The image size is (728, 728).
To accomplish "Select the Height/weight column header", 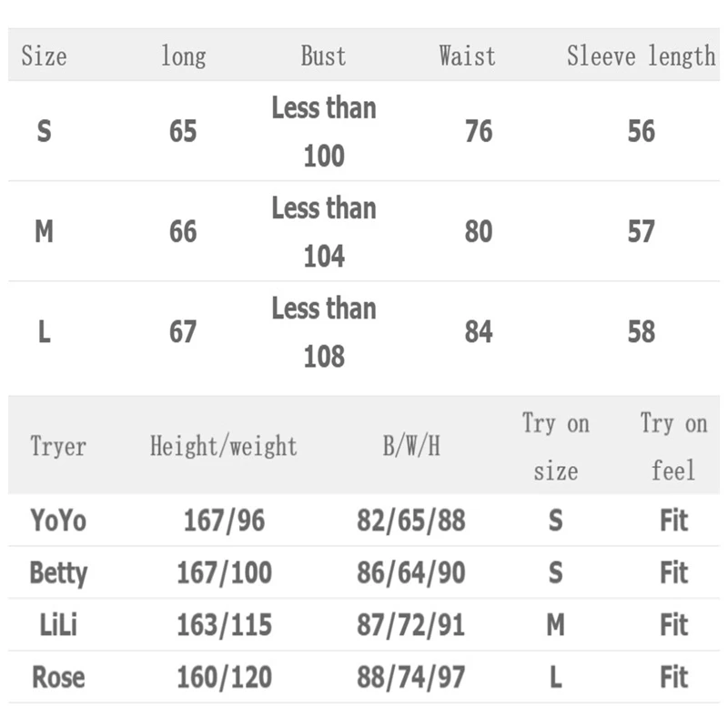I will (x=224, y=447).
